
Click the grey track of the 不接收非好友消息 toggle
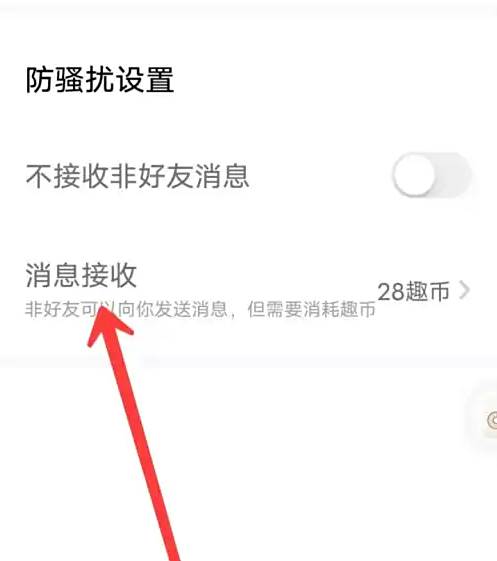pyautogui.click(x=454, y=175)
